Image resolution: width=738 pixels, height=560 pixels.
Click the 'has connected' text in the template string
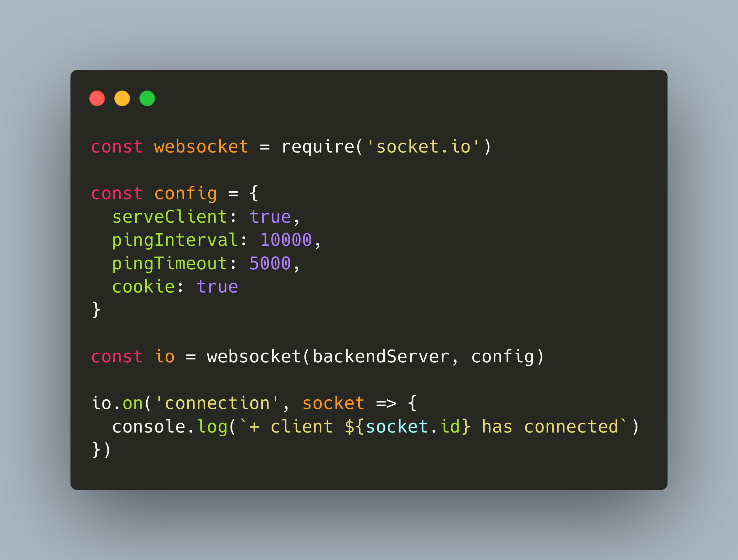pos(550,427)
